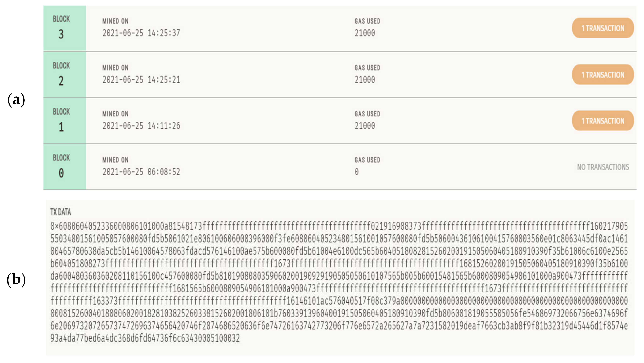644x363 pixels.
Task: Click Block 0's gas used value 0
Action: [x=356, y=172]
